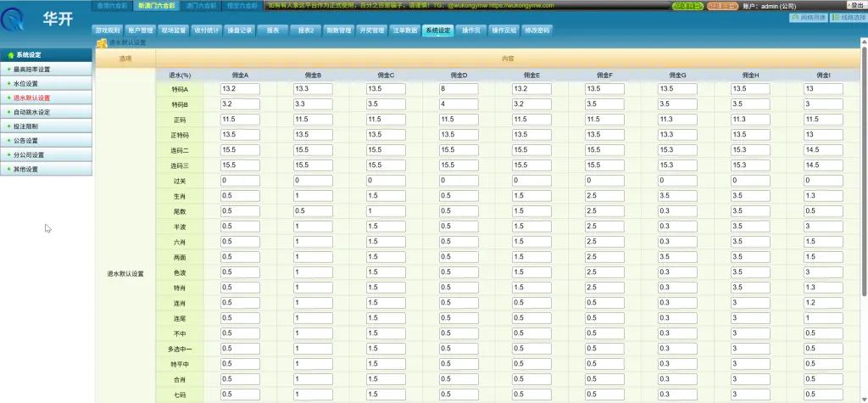The width and height of the screenshot is (868, 403).
Task: Click the 特平中 field under 佣金A
Action: tap(240, 364)
